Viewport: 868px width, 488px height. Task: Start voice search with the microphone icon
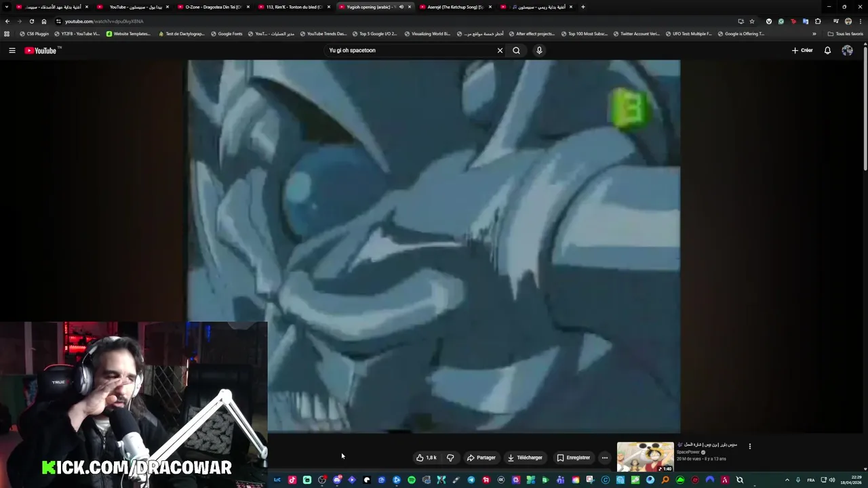tap(539, 50)
